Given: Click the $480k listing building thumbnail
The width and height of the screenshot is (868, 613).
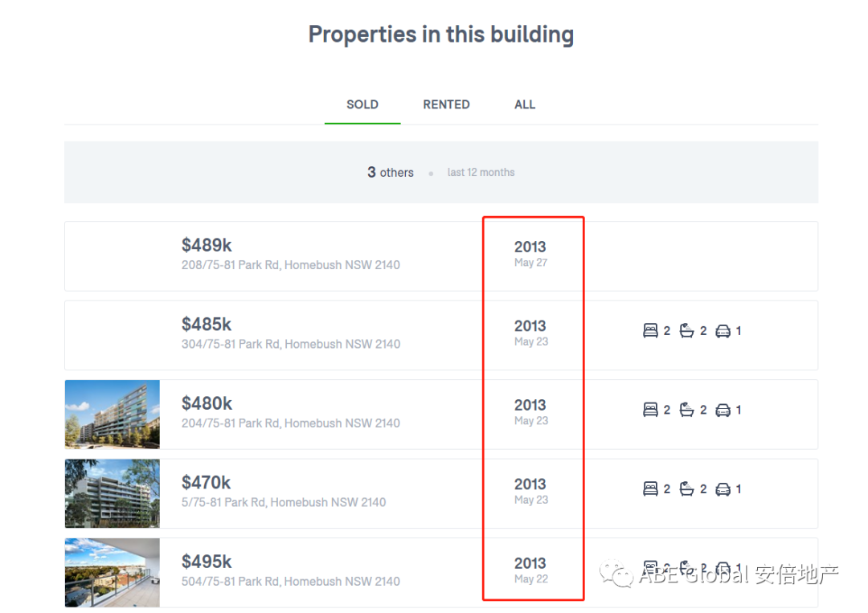Looking at the screenshot, I should pyautogui.click(x=113, y=415).
